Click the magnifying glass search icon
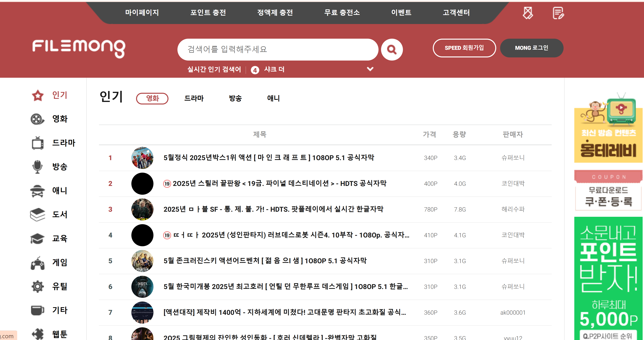 (x=392, y=50)
